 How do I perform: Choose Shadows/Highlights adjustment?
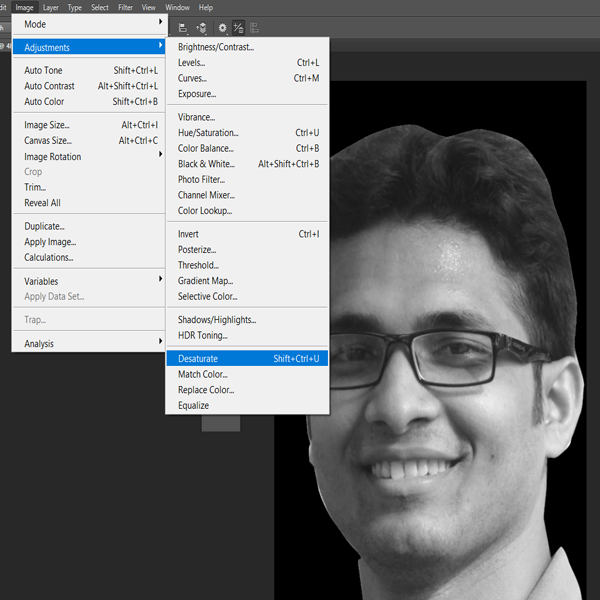pyautogui.click(x=247, y=320)
